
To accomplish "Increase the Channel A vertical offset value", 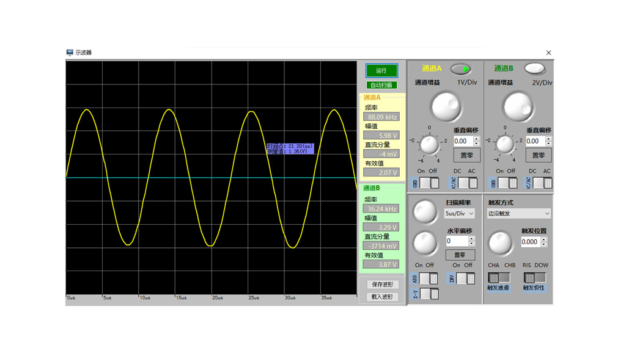I will [476, 139].
